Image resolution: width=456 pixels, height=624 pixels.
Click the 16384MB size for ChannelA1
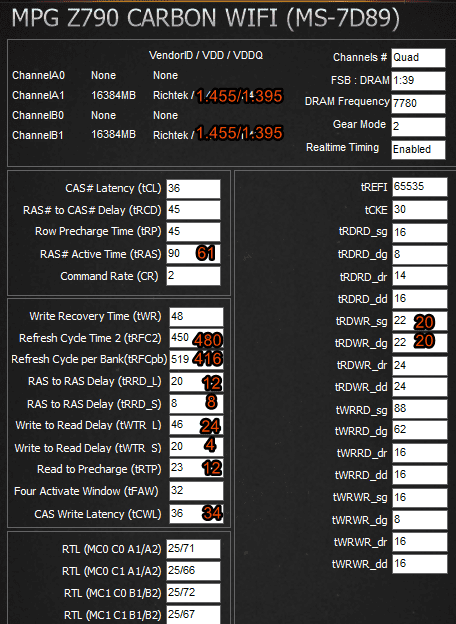pyautogui.click(x=113, y=96)
